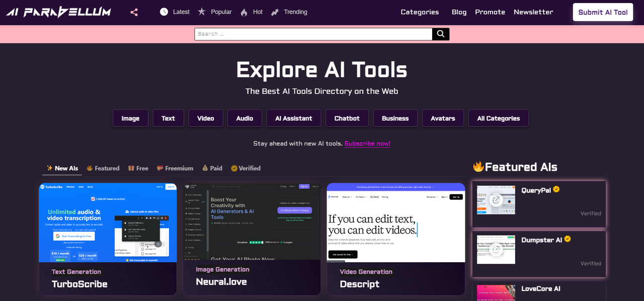Open Categories menu in header
The image size is (644, 301).
(x=420, y=12)
